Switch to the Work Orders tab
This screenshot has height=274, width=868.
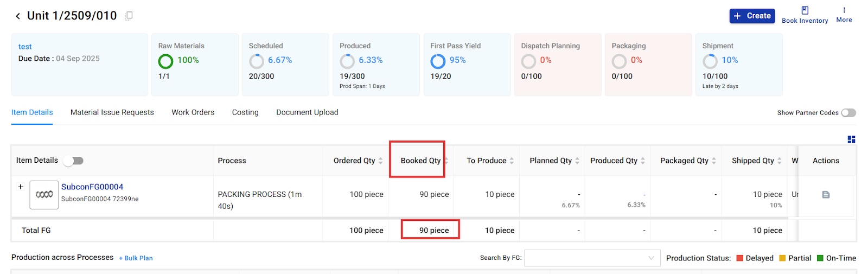click(x=193, y=112)
